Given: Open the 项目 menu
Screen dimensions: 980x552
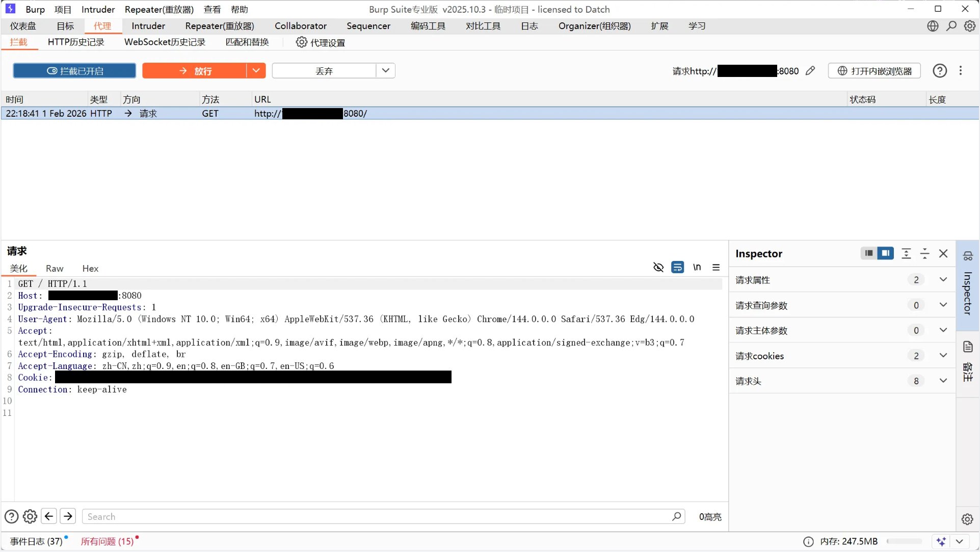Looking at the screenshot, I should [63, 9].
